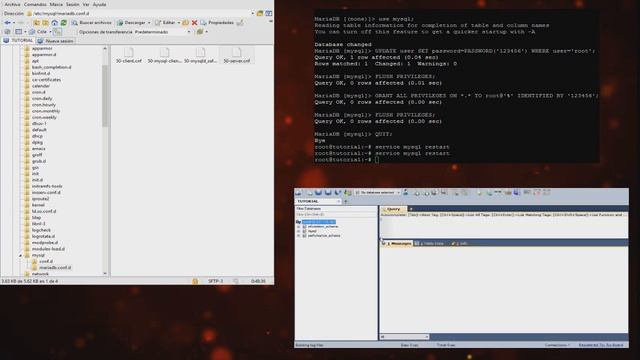The image size is (640, 360).
Task: Select the 50-mysql-clients file icon
Action: point(164,55)
